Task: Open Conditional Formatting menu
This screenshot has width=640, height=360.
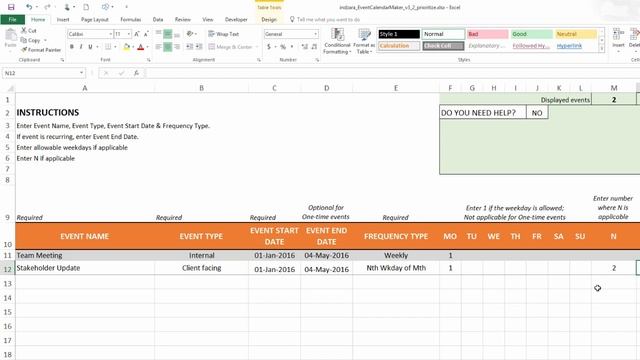Action: [x=337, y=41]
